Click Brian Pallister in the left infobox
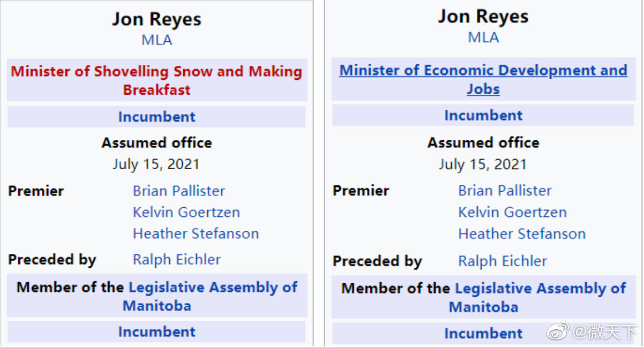Image resolution: width=644 pixels, height=347 pixels. click(179, 191)
